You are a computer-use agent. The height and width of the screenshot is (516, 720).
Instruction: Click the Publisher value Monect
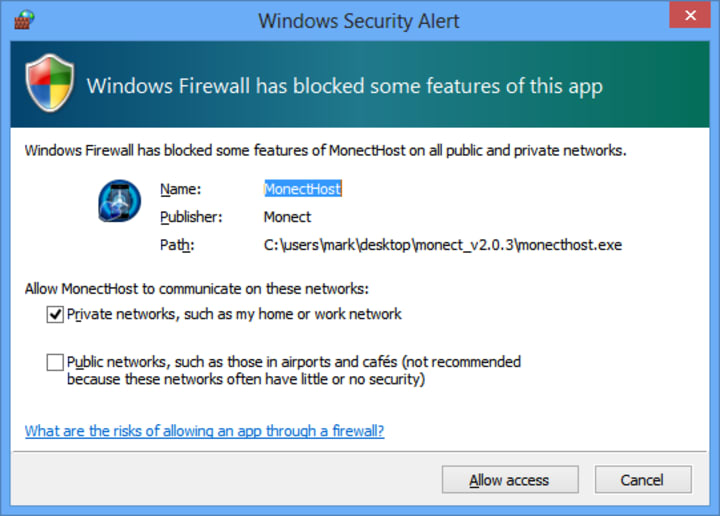(x=287, y=216)
